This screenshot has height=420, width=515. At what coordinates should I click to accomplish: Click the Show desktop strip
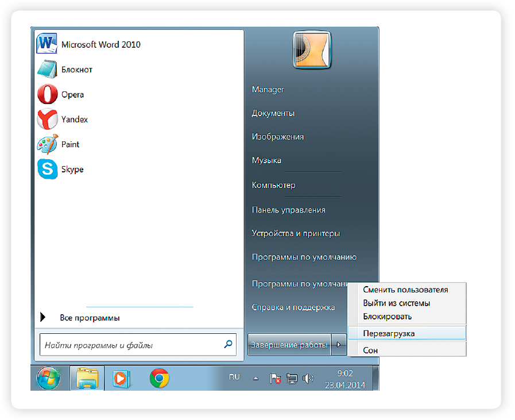375,378
